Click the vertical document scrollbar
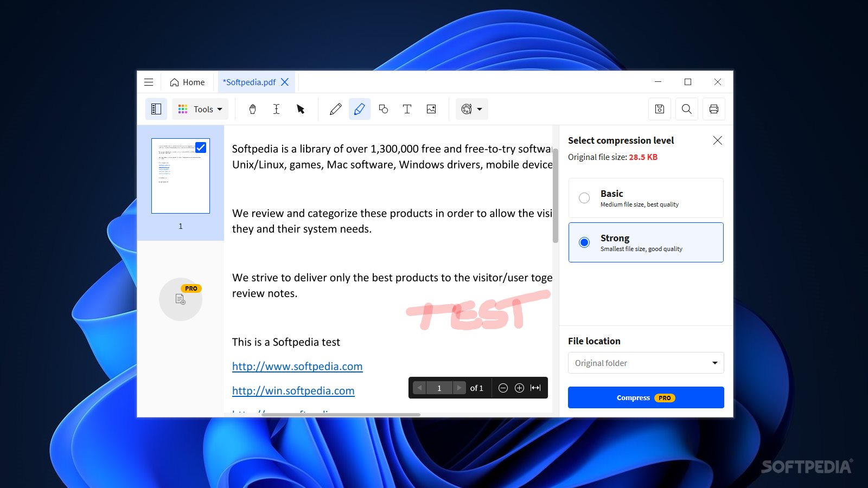This screenshot has height=488, width=868. (556, 195)
